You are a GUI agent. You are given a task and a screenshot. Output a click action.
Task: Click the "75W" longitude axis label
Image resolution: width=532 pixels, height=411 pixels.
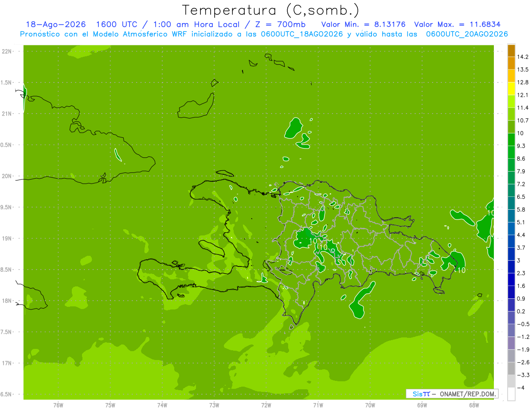110,405
